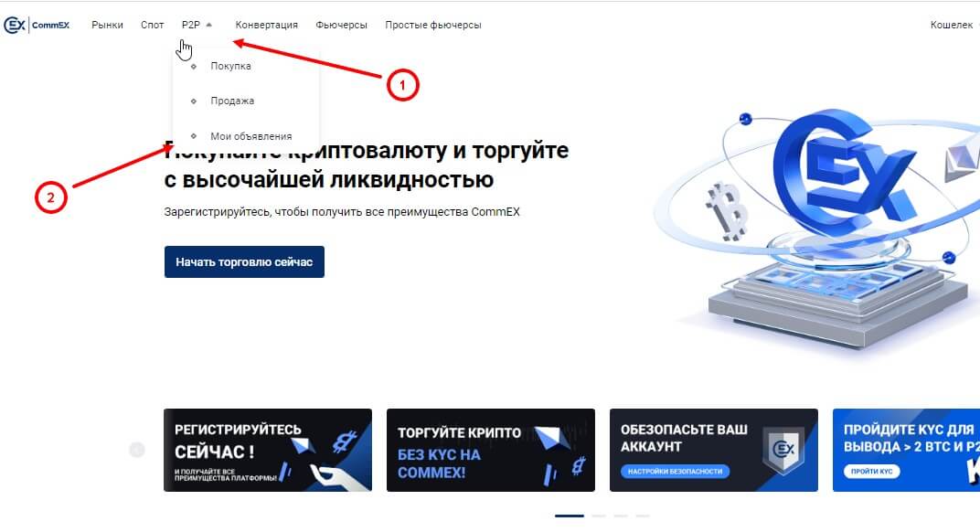Select the second carousel page indicator
Image resolution: width=980 pixels, height=532 pixels.
pos(599,516)
